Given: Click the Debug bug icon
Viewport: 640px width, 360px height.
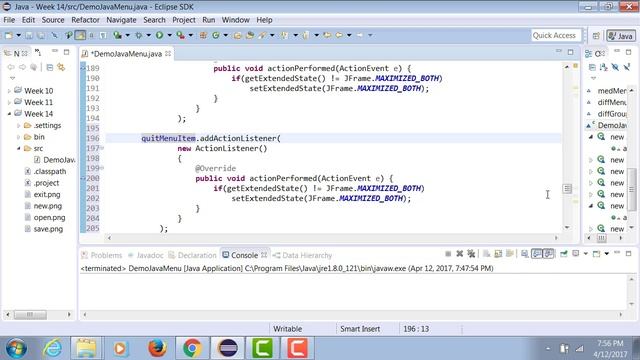Looking at the screenshot, I should [138, 36].
